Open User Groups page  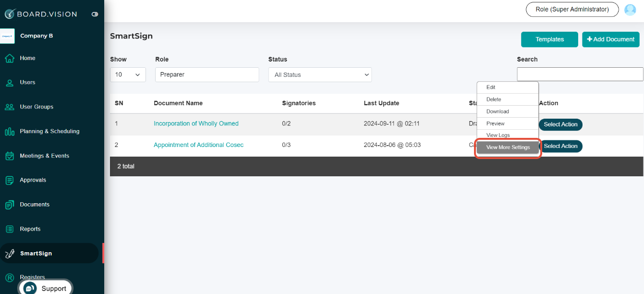coord(36,107)
